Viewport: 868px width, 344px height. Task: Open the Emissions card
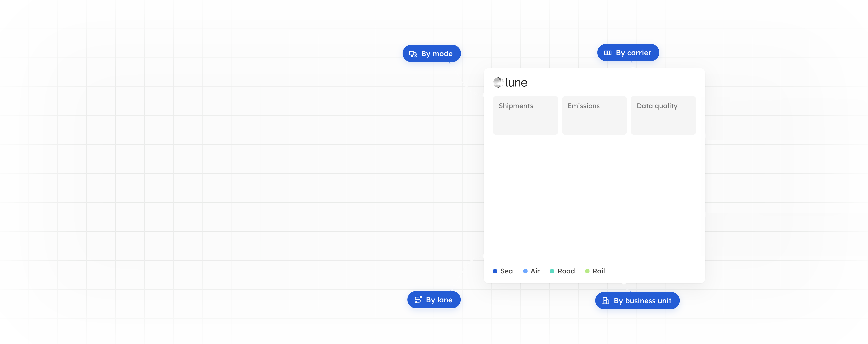point(594,115)
